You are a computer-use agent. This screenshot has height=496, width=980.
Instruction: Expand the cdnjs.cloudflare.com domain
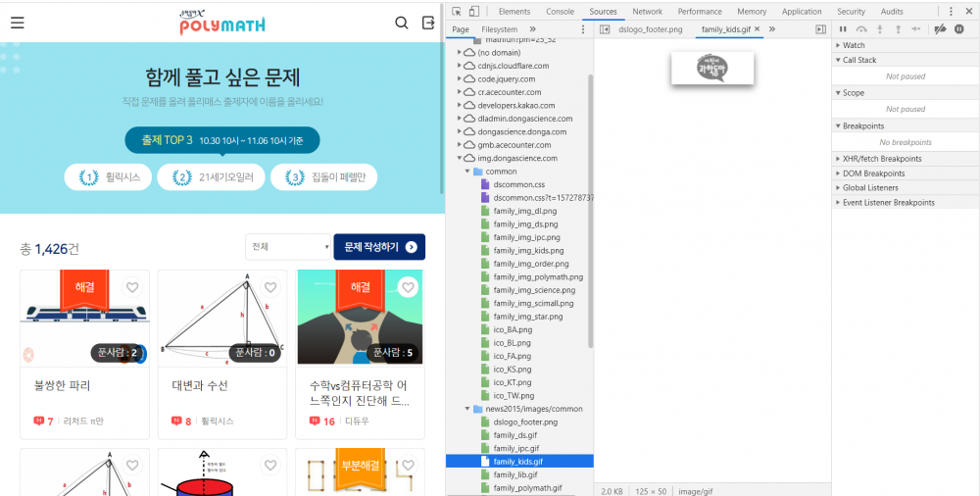tap(460, 66)
